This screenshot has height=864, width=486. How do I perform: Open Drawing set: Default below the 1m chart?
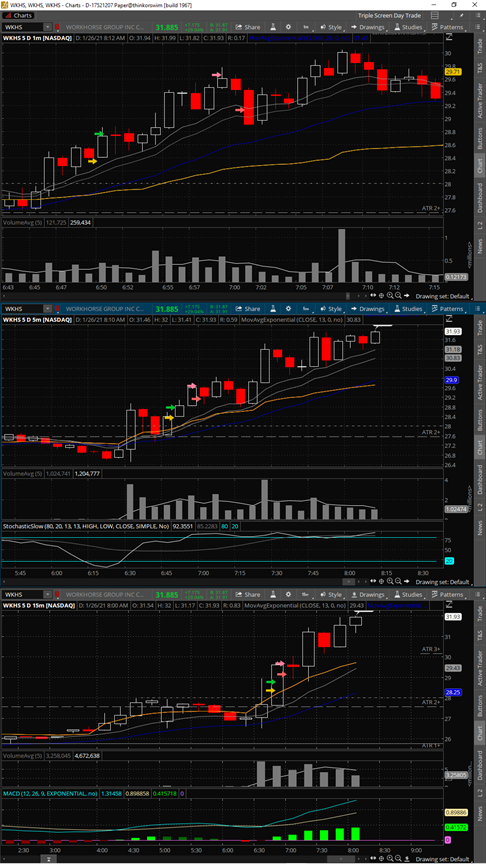click(x=442, y=296)
